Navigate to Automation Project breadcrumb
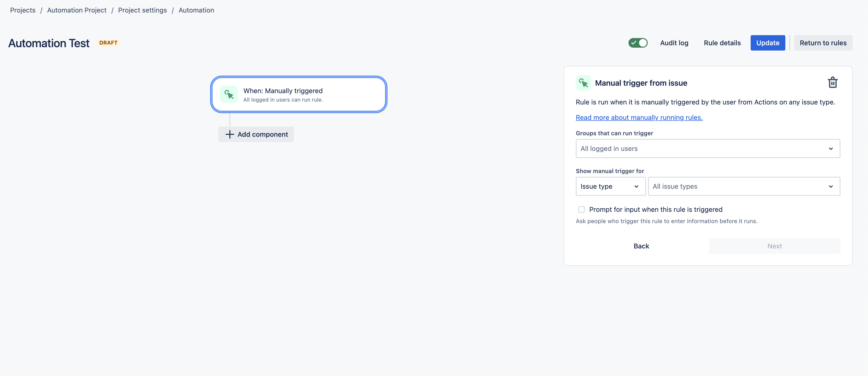 pos(76,10)
